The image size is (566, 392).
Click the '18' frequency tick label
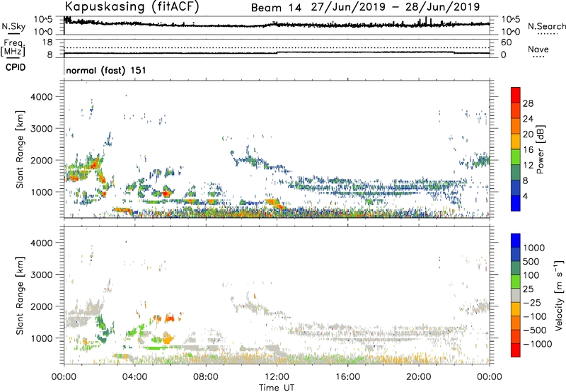(x=47, y=42)
